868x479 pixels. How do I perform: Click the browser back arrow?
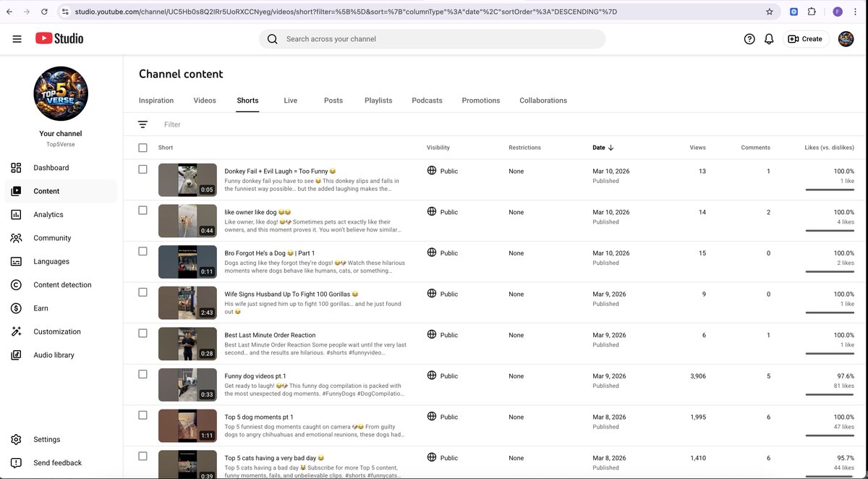click(x=9, y=12)
